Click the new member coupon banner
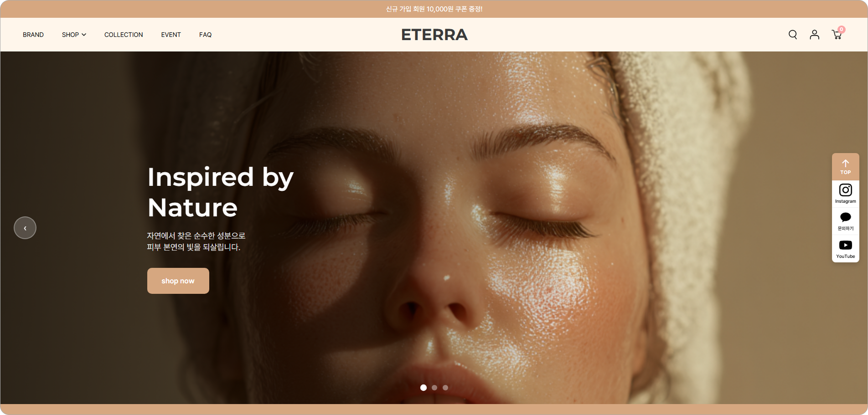Screen dimensions: 868x415 (x=434, y=9)
